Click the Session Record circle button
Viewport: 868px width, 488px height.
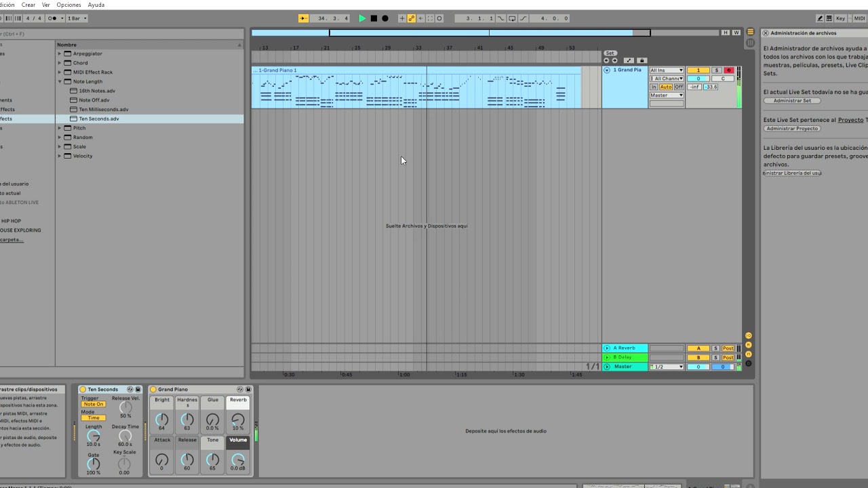439,18
